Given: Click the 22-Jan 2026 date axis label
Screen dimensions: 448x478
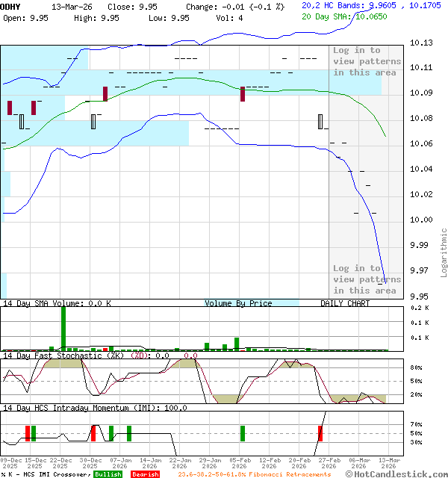Looking at the screenshot, I should (181, 464).
